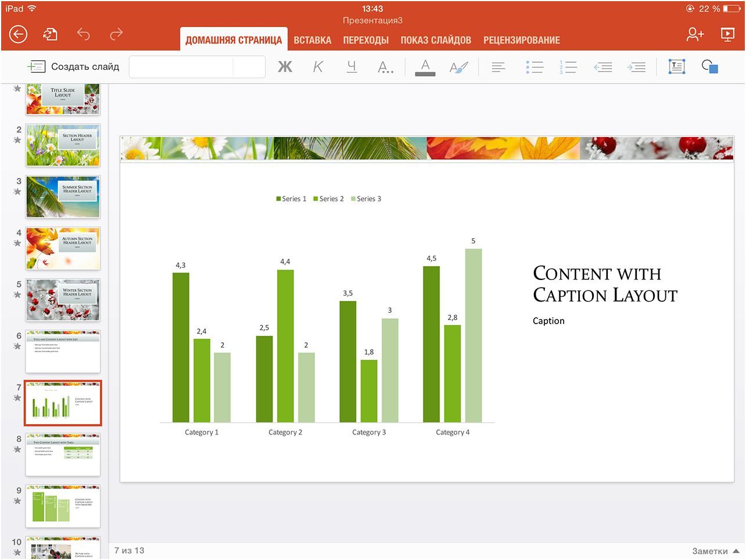Open the numbered list options
Image resolution: width=746 pixels, height=560 pixels.
[x=568, y=66]
